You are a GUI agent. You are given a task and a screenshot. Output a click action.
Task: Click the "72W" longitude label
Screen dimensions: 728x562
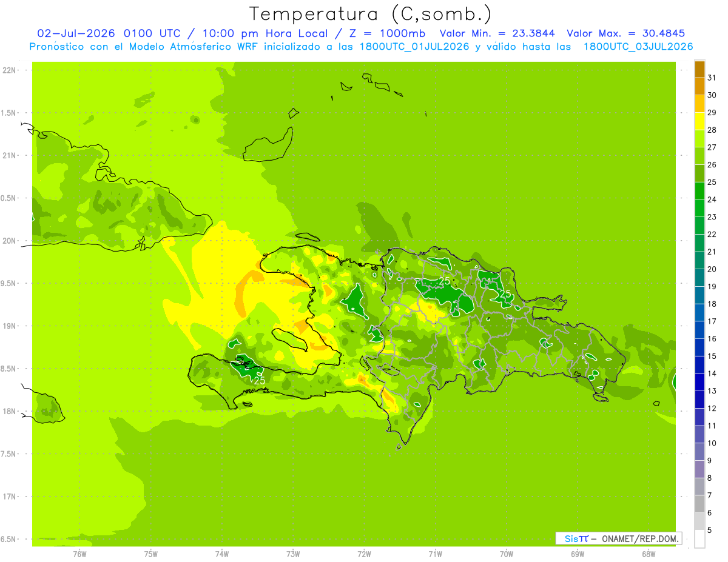coord(364,554)
